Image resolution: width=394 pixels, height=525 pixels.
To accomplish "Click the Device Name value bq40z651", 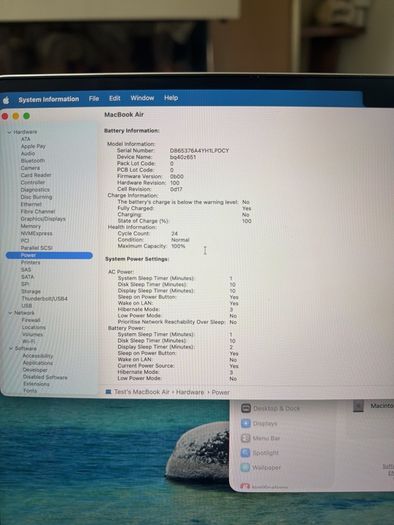I will pos(183,157).
